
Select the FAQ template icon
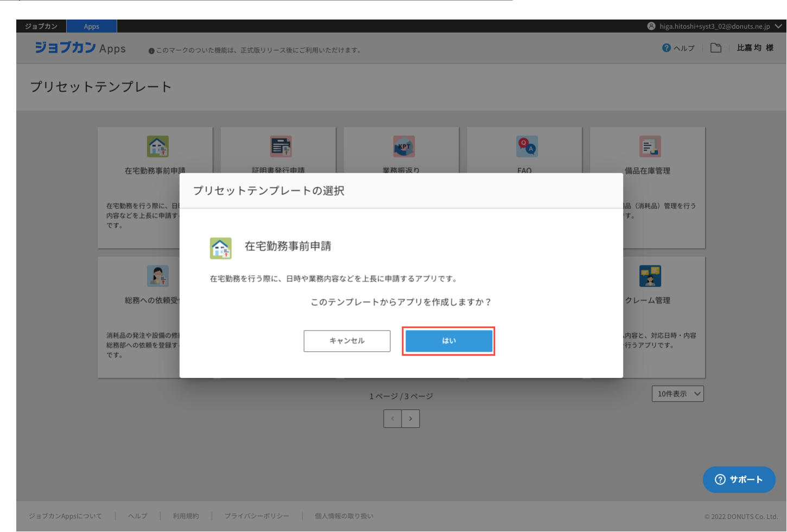click(x=527, y=147)
